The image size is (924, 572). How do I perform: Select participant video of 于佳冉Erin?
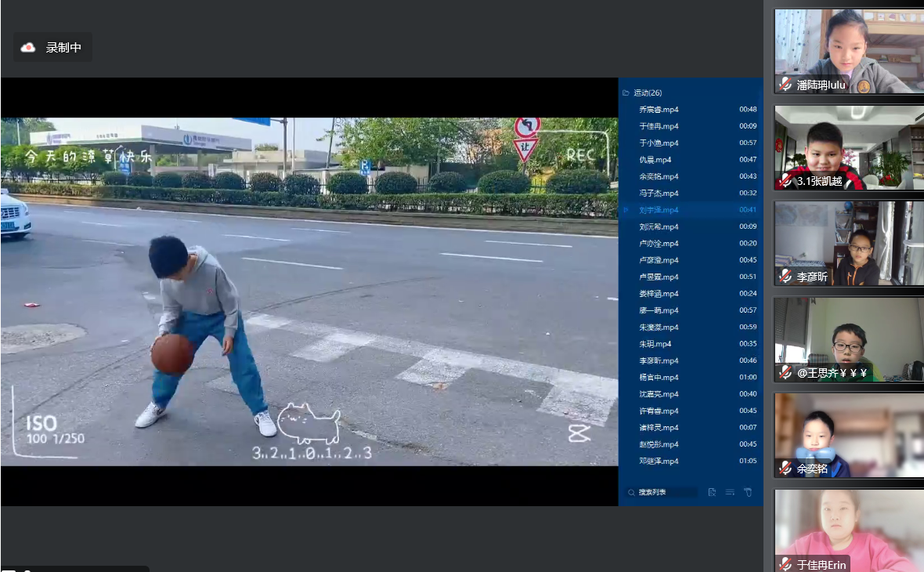[849, 530]
